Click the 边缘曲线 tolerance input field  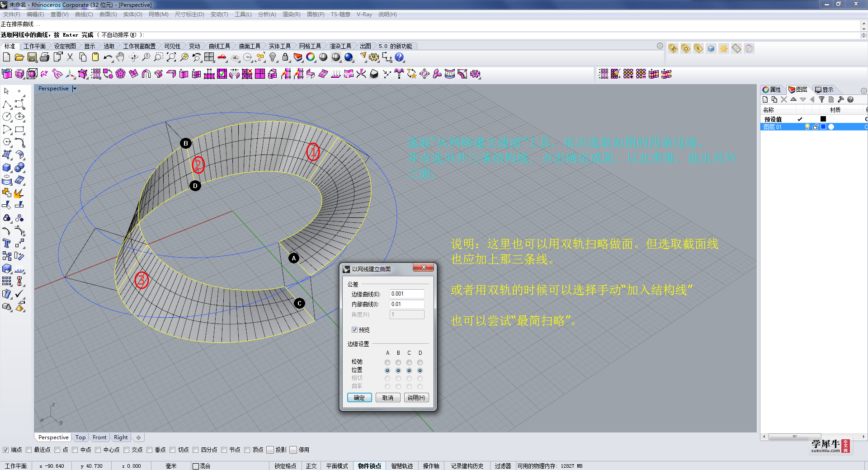(407, 294)
